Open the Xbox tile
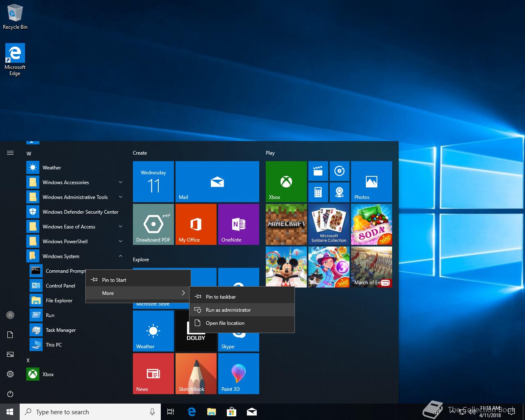Screen dimensions: 525x420 point(286,181)
